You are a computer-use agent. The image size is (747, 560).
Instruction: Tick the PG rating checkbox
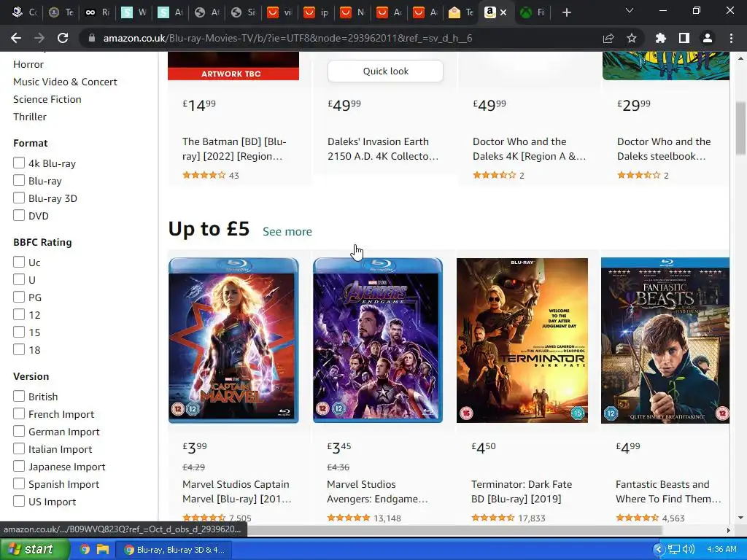(x=18, y=297)
